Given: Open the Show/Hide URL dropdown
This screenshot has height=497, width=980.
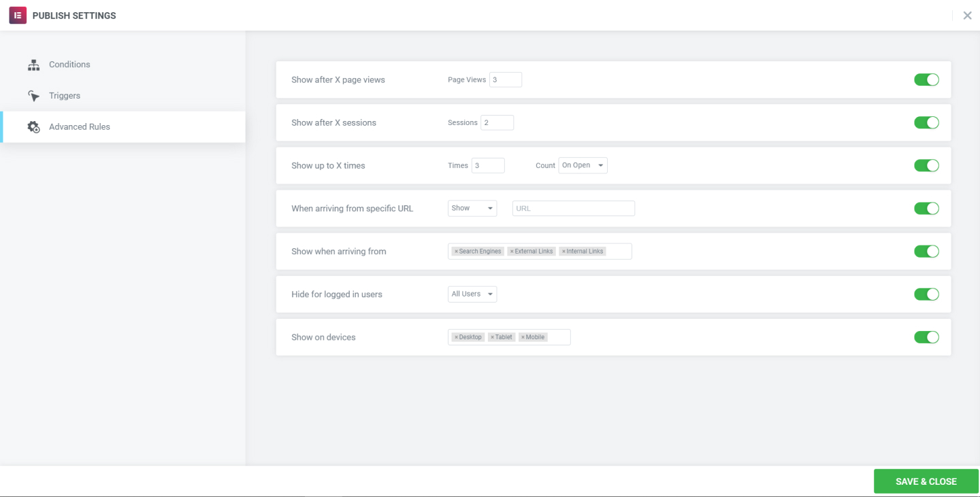Looking at the screenshot, I should pos(472,208).
